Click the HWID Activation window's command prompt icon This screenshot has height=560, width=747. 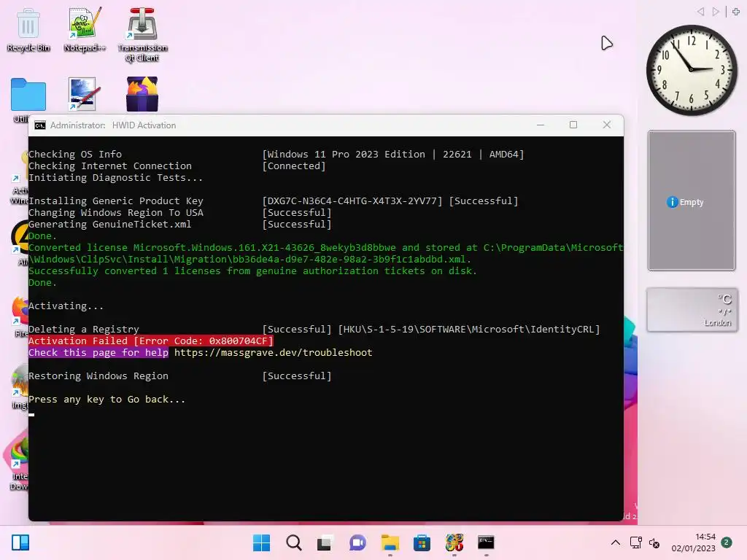40,125
